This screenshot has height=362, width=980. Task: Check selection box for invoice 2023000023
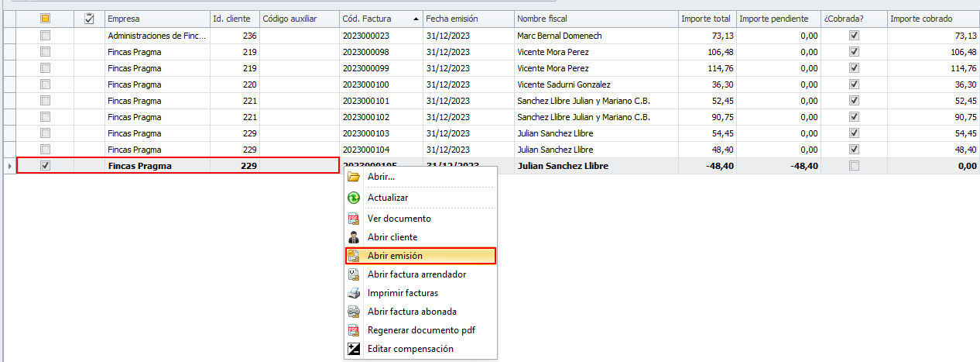(45, 36)
